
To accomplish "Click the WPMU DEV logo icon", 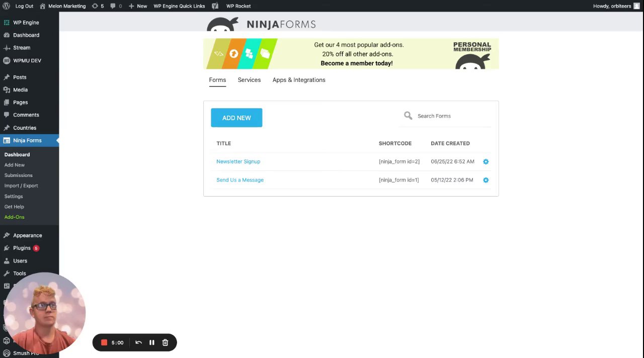I will (x=7, y=60).
